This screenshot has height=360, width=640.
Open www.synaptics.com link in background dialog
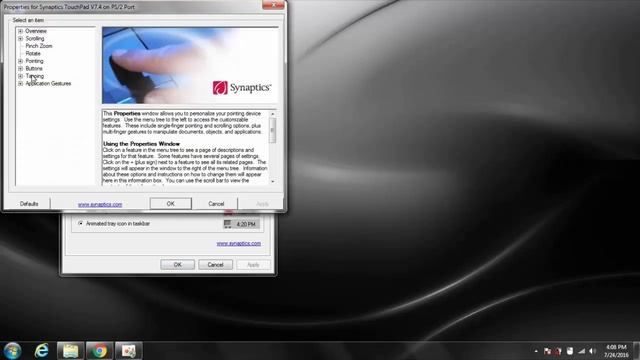pyautogui.click(x=238, y=243)
